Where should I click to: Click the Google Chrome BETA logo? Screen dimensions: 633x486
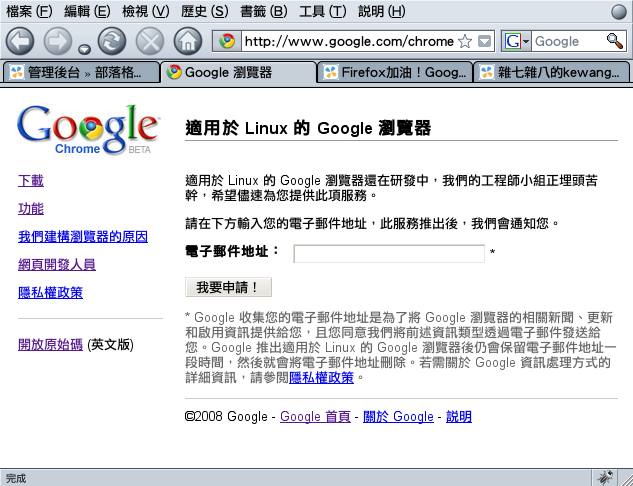pos(88,130)
